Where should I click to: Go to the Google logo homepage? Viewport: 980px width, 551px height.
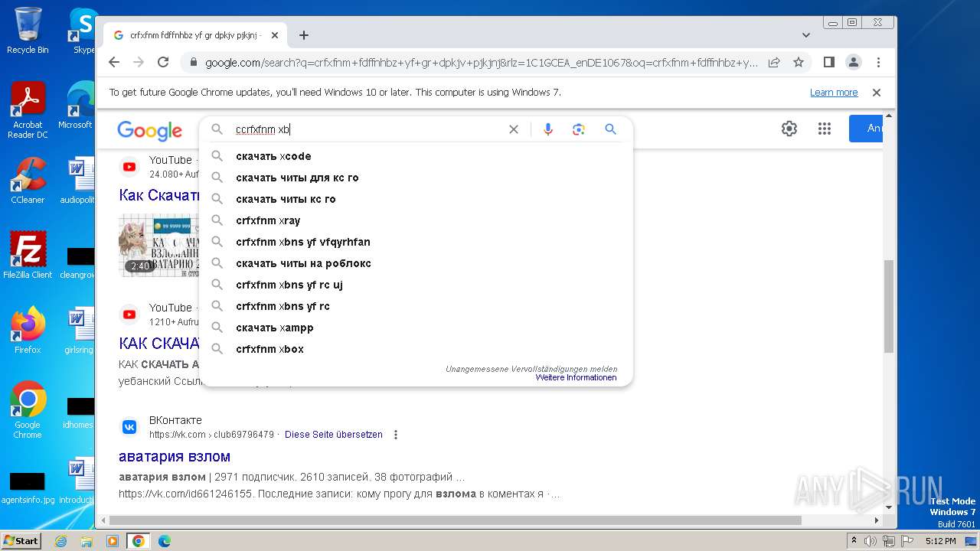coord(150,130)
